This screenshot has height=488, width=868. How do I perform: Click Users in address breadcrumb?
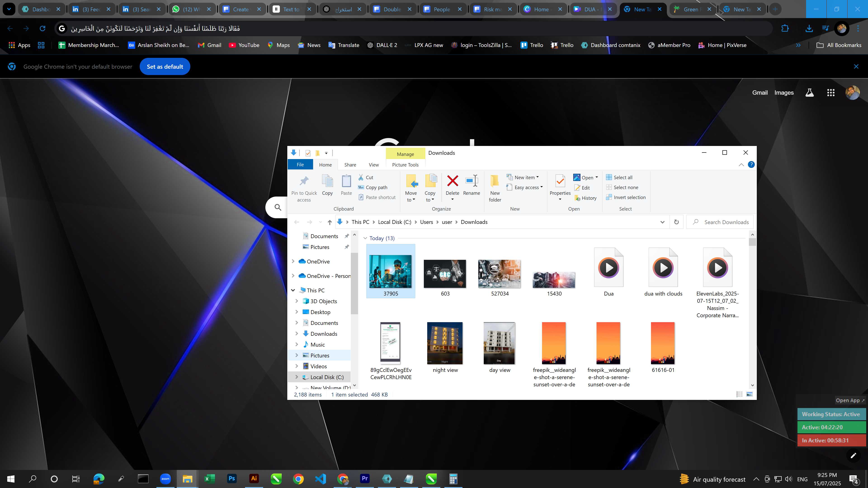pyautogui.click(x=426, y=222)
